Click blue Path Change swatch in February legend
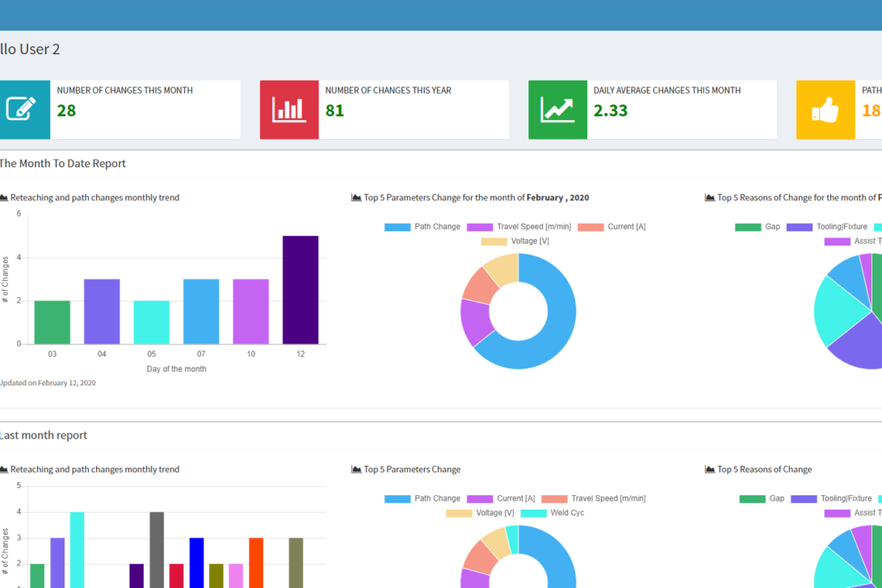Viewport: 882px width, 588px height. pyautogui.click(x=397, y=227)
